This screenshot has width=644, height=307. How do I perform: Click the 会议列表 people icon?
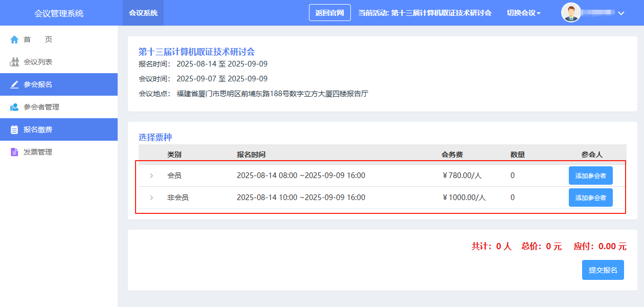click(14, 62)
